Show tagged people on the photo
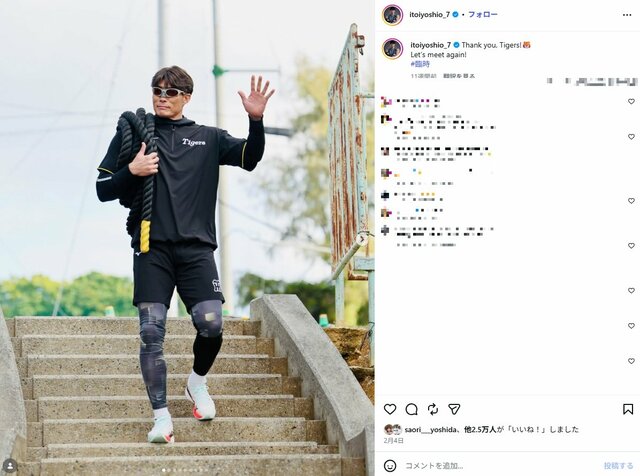This screenshot has width=640, height=476. tap(10, 465)
